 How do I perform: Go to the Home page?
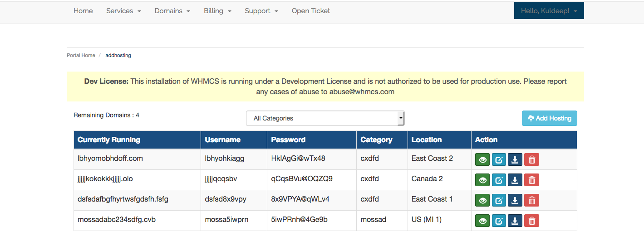(83, 11)
